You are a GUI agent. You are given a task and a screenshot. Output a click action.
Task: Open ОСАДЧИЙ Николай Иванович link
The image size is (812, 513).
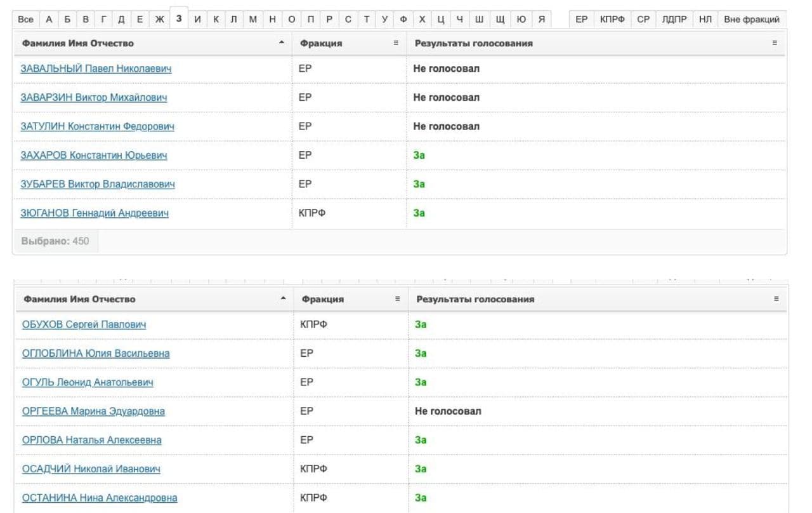pos(91,469)
